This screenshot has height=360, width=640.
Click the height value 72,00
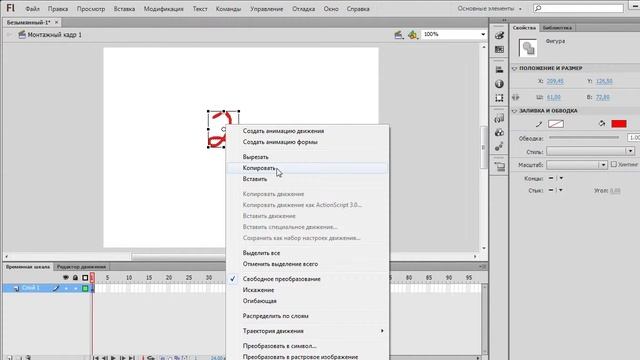pos(602,97)
